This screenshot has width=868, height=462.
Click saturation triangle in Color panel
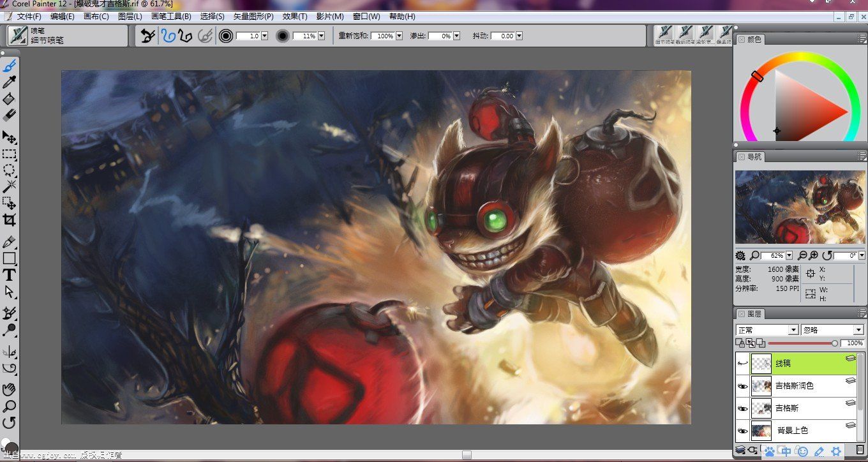pyautogui.click(x=805, y=108)
